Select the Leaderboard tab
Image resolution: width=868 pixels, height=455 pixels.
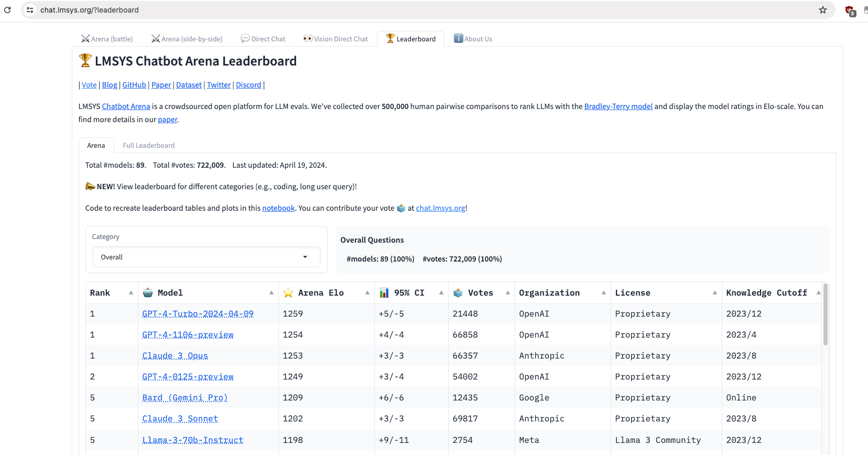pyautogui.click(x=411, y=39)
